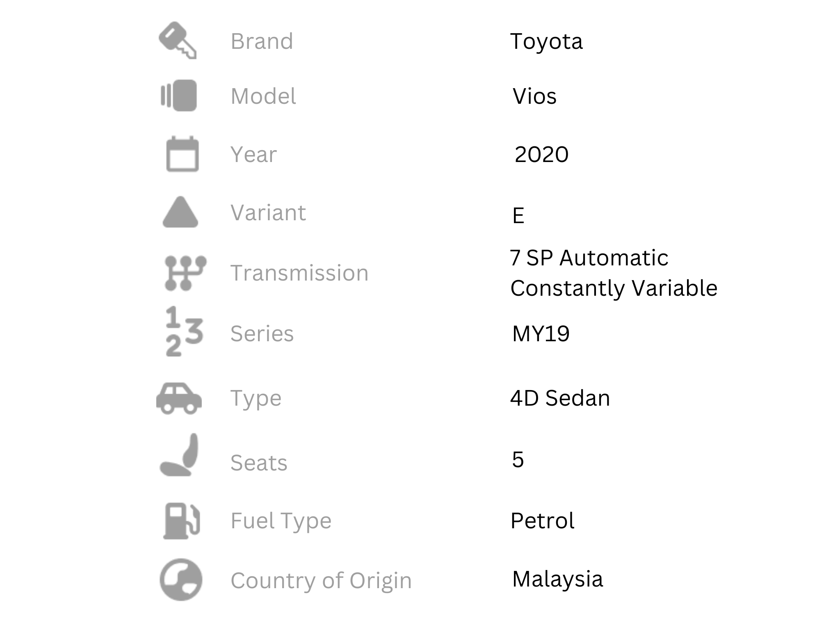Click the triangle Variant icon
Image resolution: width=840 pixels, height=630 pixels.
coord(180,212)
